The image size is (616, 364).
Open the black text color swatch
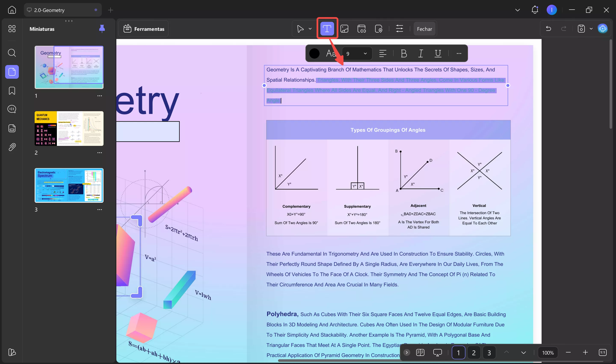(x=314, y=53)
